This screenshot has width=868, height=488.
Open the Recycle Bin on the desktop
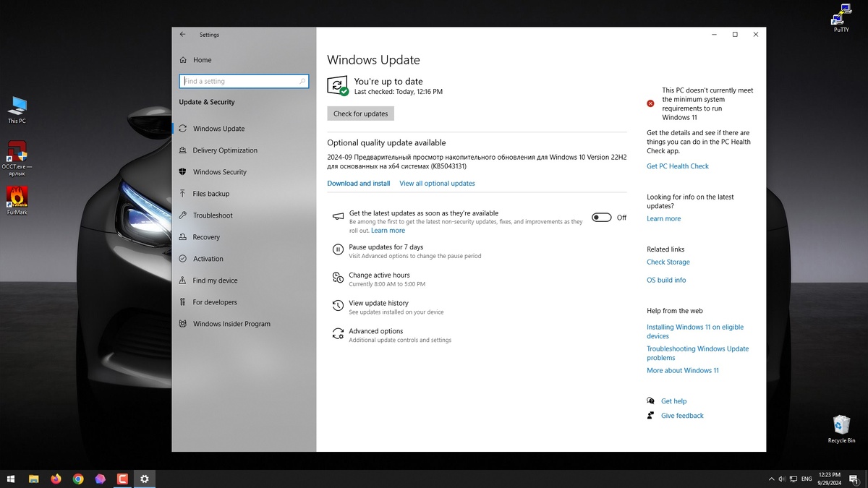[842, 429]
